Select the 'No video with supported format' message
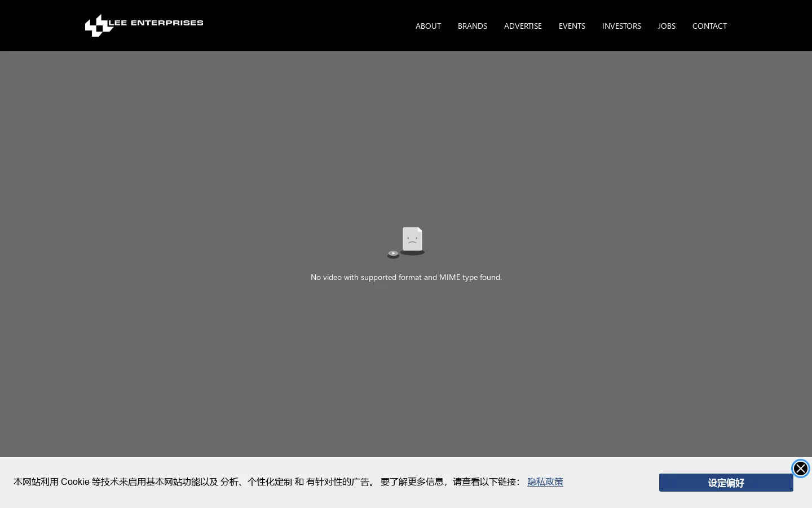The width and height of the screenshot is (812, 508). click(x=406, y=277)
